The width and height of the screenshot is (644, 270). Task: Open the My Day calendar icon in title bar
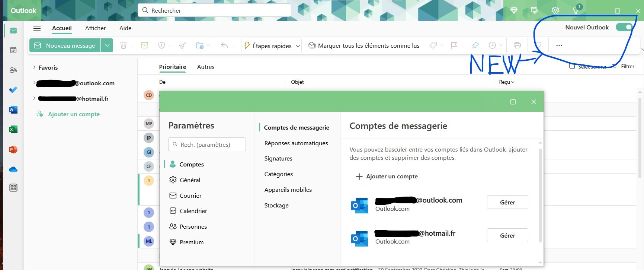coord(535,10)
